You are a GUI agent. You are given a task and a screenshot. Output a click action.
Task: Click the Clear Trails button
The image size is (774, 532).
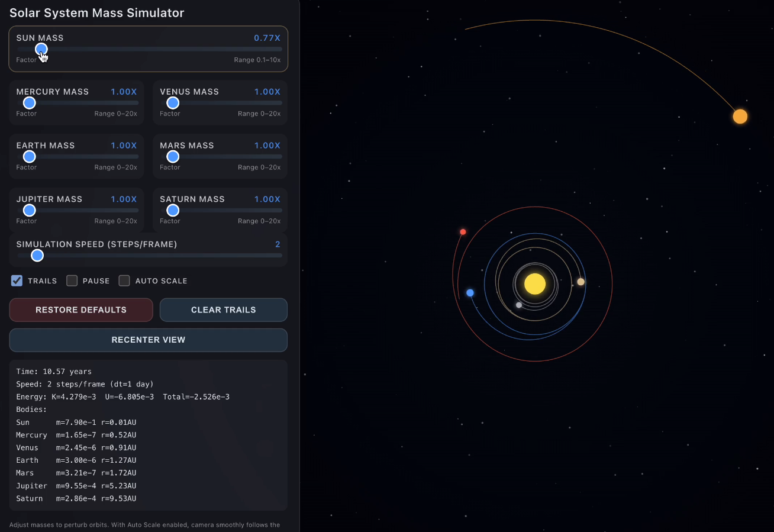223,309
